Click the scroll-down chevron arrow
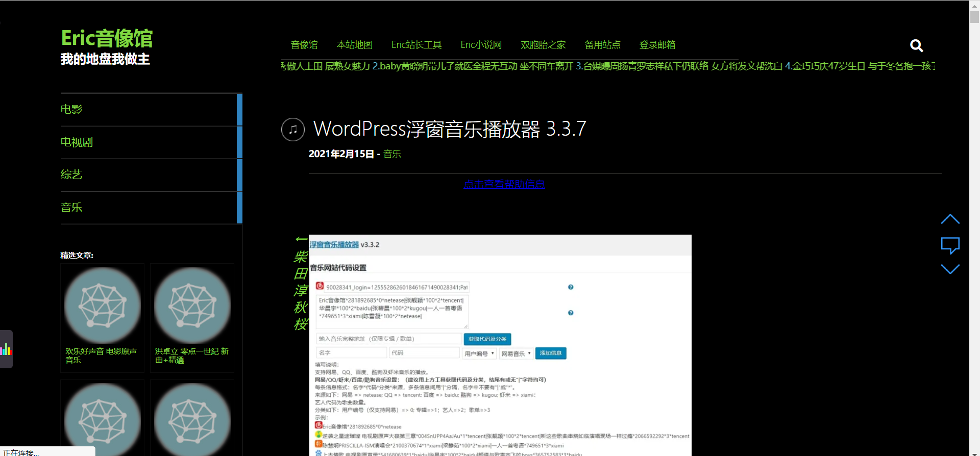Image resolution: width=980 pixels, height=456 pixels. point(950,269)
